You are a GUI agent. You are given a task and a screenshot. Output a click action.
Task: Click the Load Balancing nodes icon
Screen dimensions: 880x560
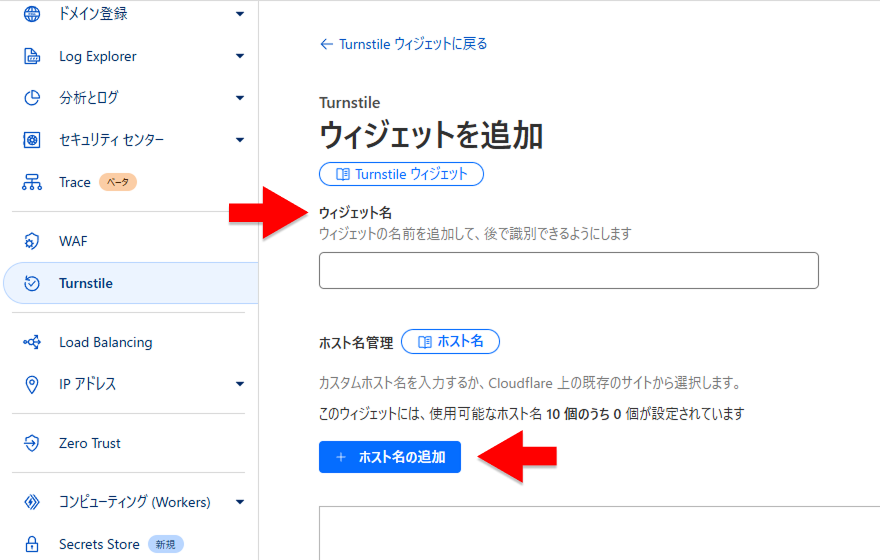[32, 342]
